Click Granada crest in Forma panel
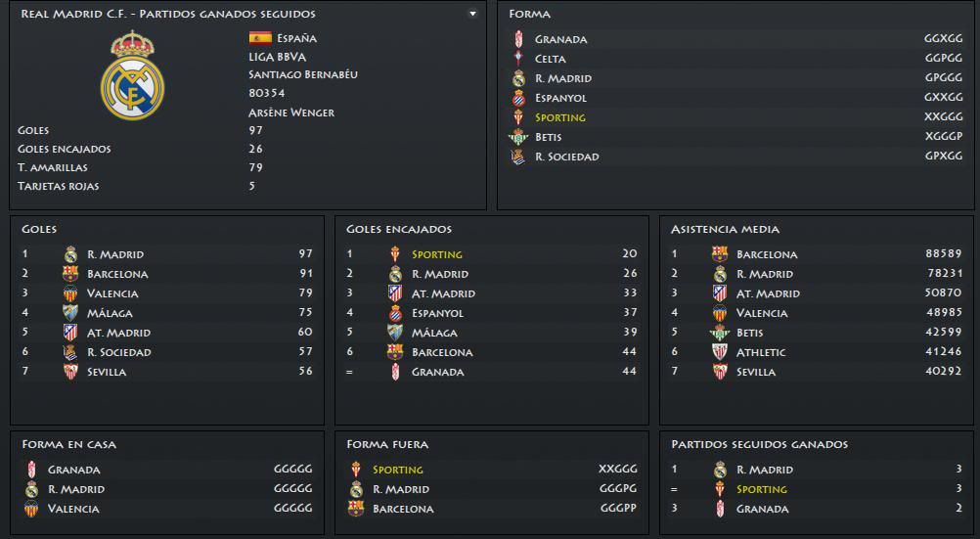The image size is (980, 539). [519, 39]
